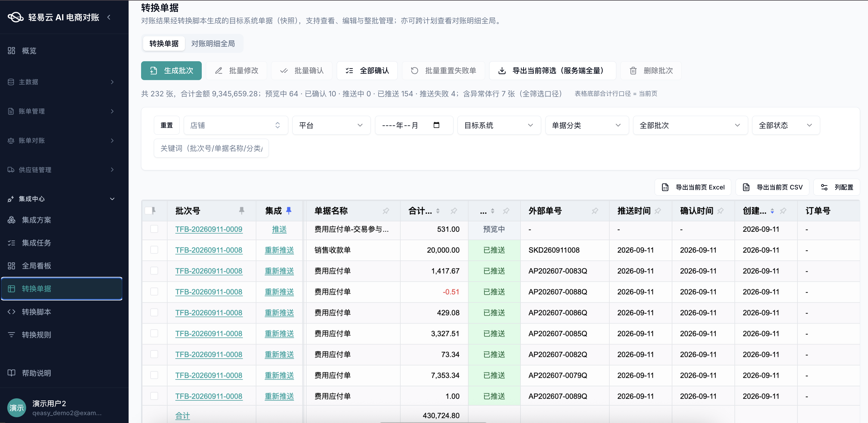The width and height of the screenshot is (868, 423).
Task: Check the AP202607-0089Q row checkbox
Action: pyautogui.click(x=154, y=396)
